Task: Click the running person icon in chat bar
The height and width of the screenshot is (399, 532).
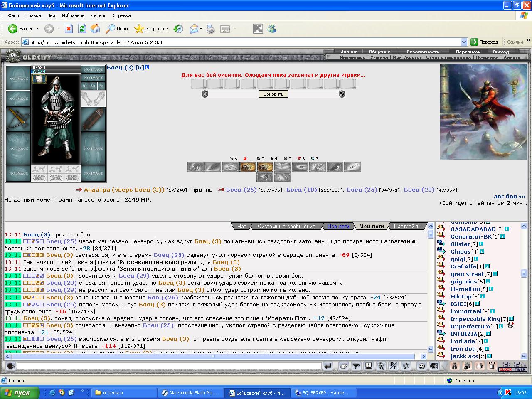Action: [x=381, y=366]
